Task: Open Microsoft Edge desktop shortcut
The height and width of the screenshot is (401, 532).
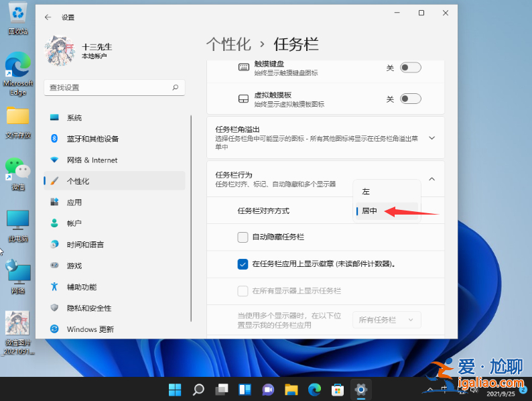Action: coord(18,74)
